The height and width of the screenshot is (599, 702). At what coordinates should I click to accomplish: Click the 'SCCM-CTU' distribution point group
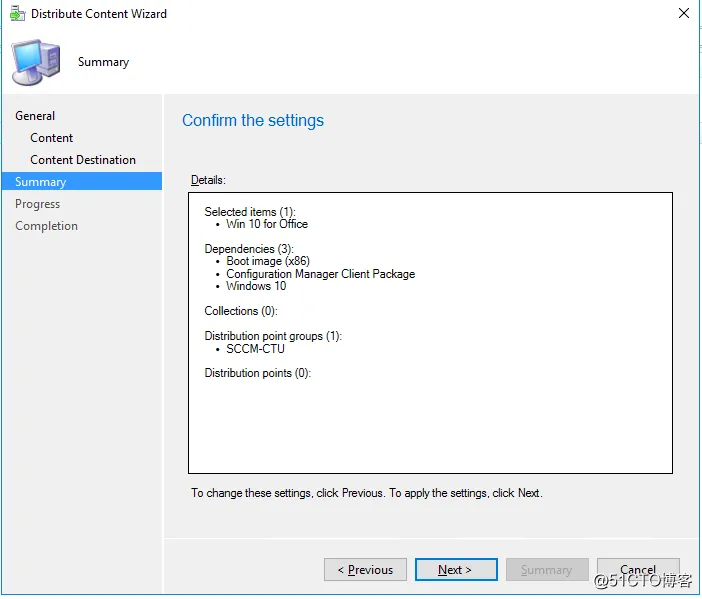255,349
